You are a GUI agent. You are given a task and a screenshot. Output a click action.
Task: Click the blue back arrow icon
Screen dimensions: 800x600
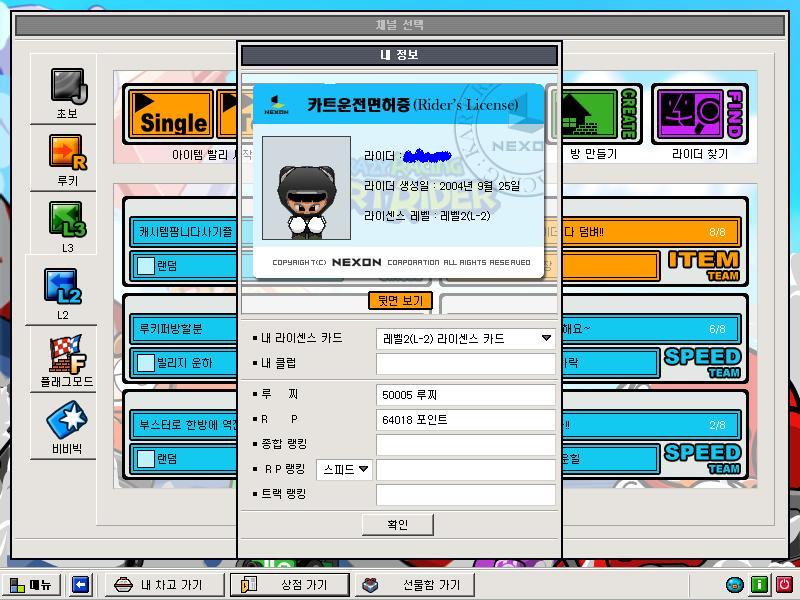[x=80, y=585]
